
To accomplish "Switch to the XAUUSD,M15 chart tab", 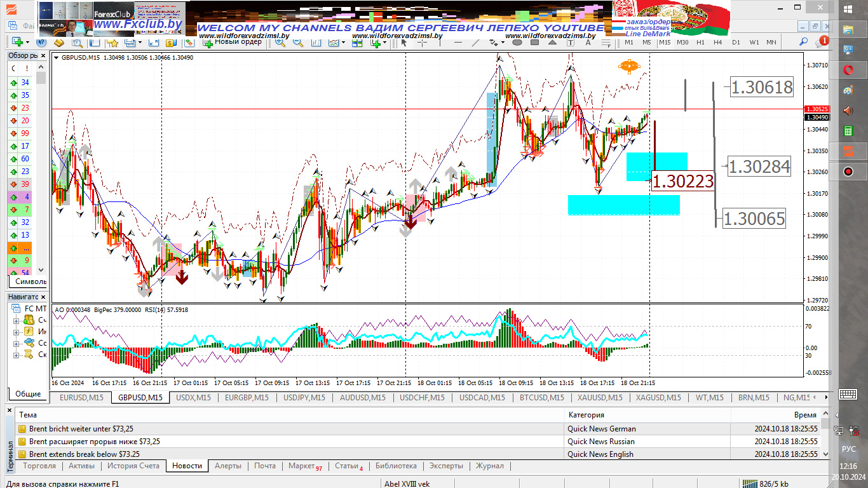I will (600, 398).
